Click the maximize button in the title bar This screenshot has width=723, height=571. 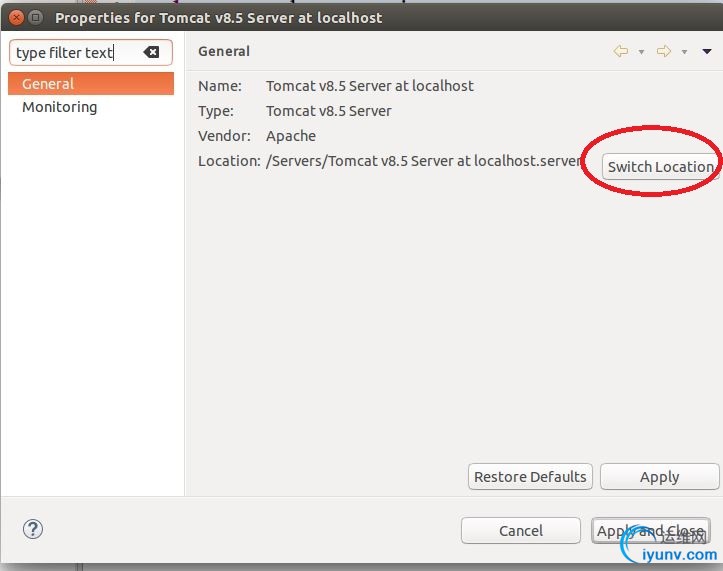(36, 18)
